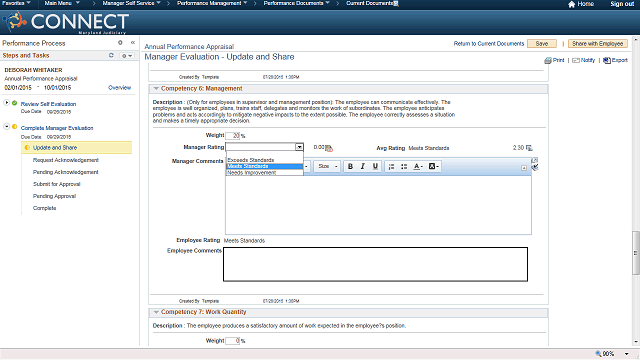Viewport: 640px width, 360px height.
Task: Click Competency 7 Weight field
Action: (x=233, y=341)
